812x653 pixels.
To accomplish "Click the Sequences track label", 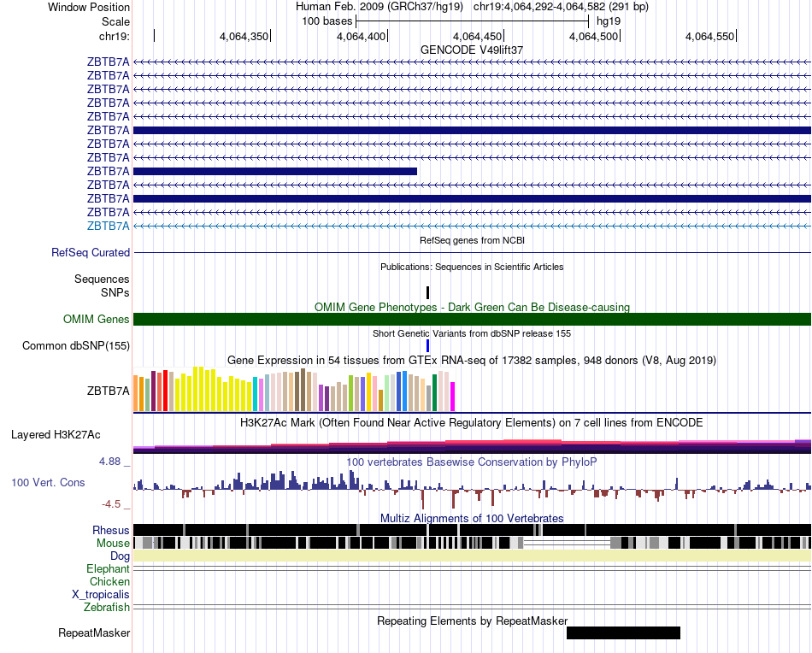I will (102, 279).
